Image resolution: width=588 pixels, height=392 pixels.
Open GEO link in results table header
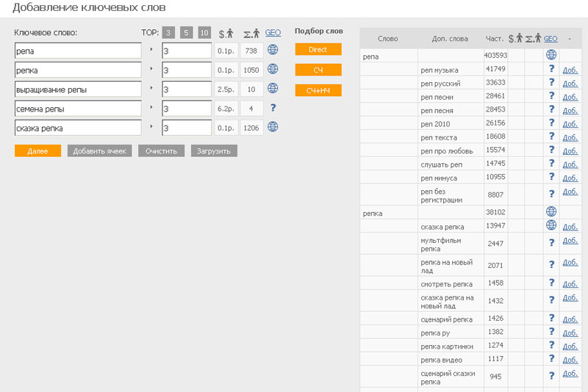point(551,39)
